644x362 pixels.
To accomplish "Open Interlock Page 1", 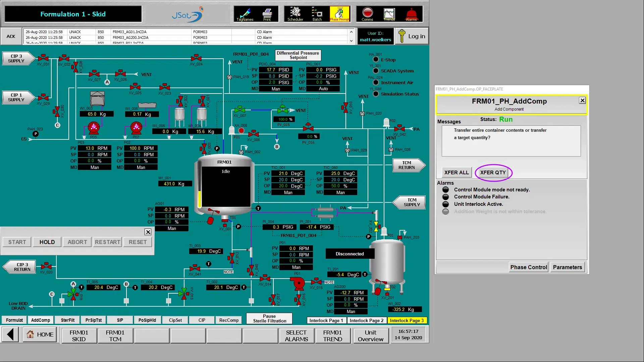I will pyautogui.click(x=326, y=320).
